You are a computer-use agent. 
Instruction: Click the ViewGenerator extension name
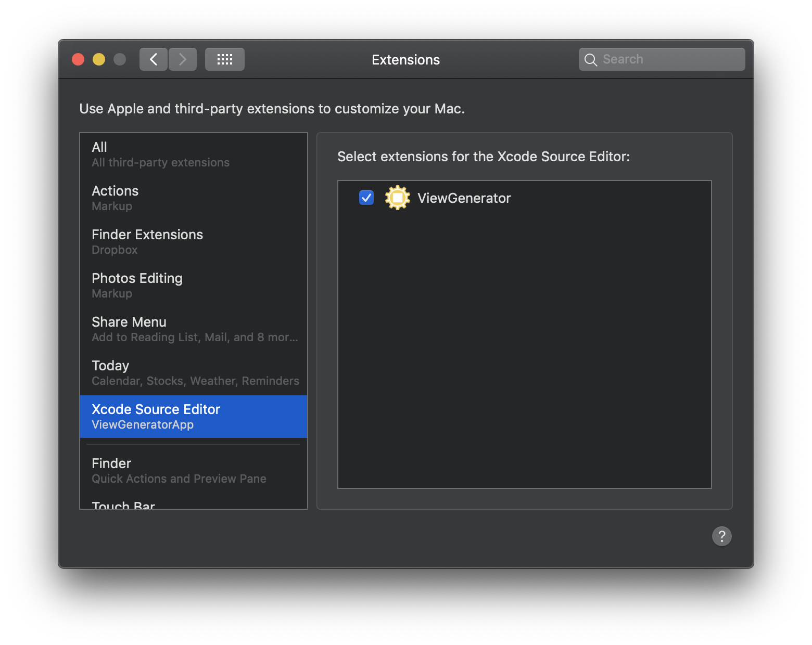[464, 198]
